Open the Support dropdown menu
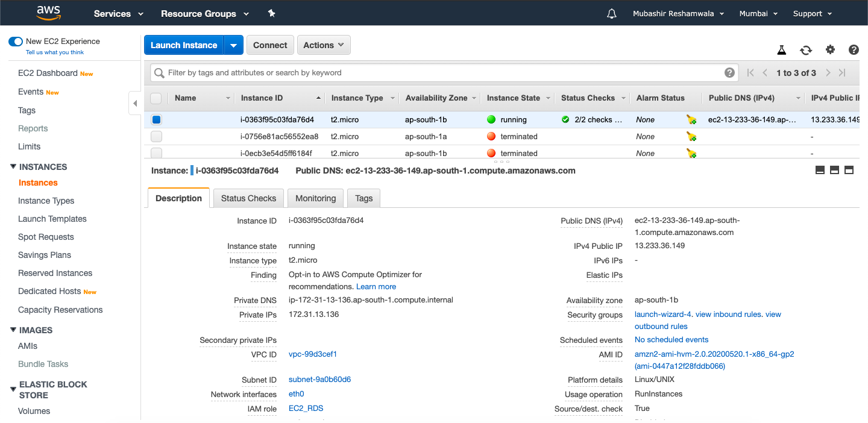This screenshot has width=868, height=423. pos(813,13)
